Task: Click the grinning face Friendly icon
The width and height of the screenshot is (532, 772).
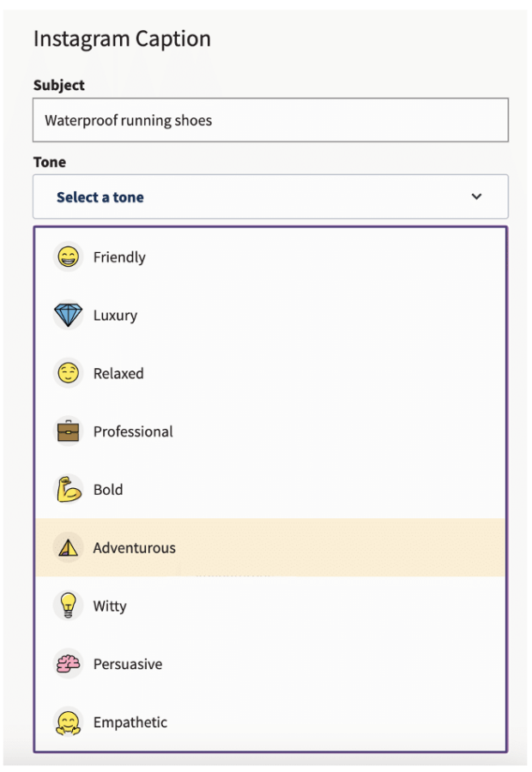Action: (68, 256)
